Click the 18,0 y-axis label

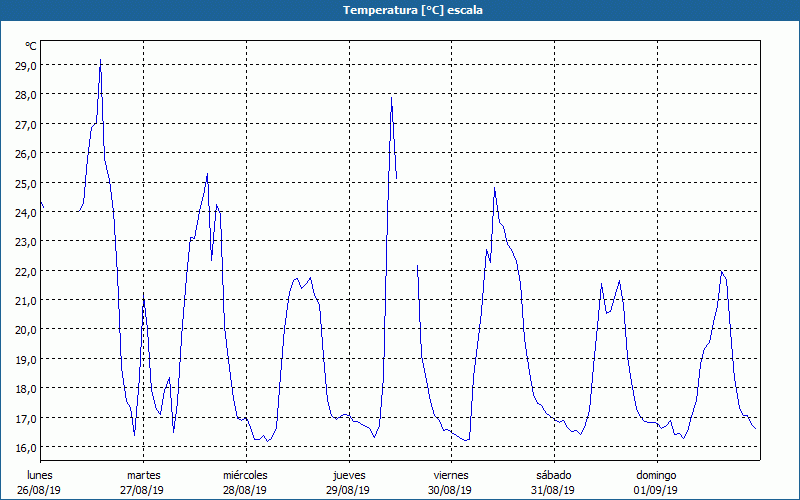tap(24, 389)
